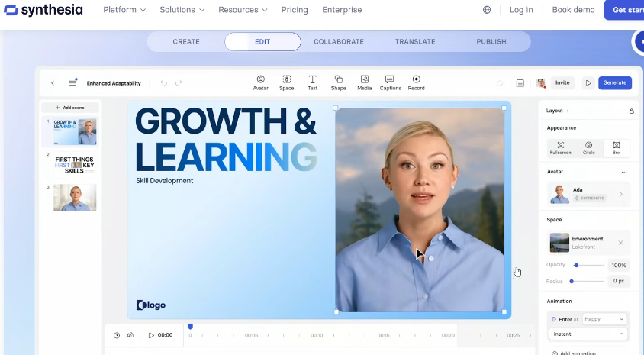Adjust the Opacity slider handle
Viewport: 644px width, 355px height.
click(x=576, y=265)
